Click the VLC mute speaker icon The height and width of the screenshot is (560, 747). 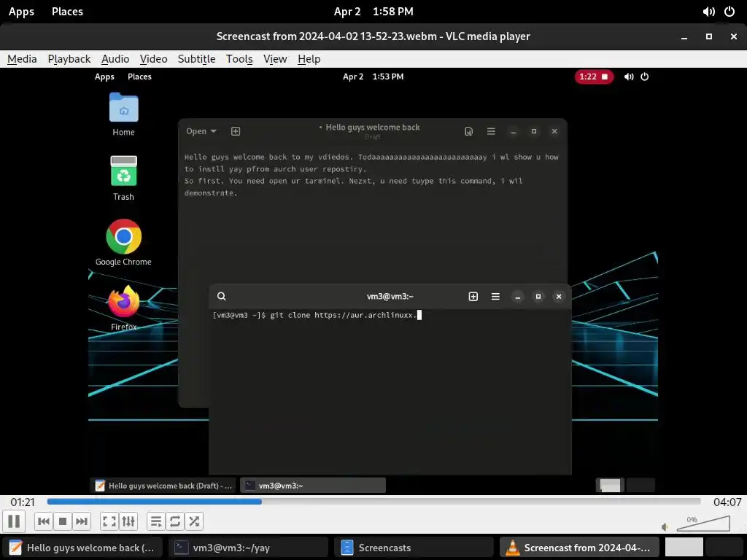665,526
